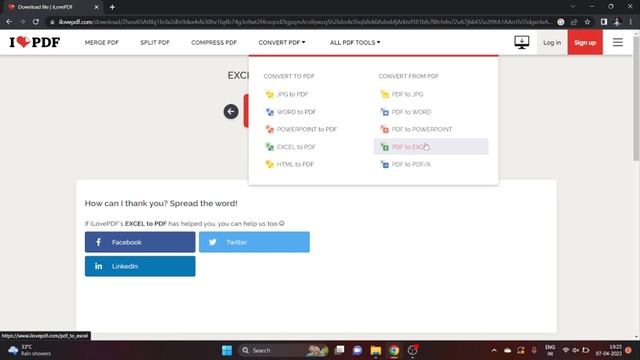This screenshot has width=640, height=360.
Task: Click the browser back arrow
Action: tap(9, 22)
